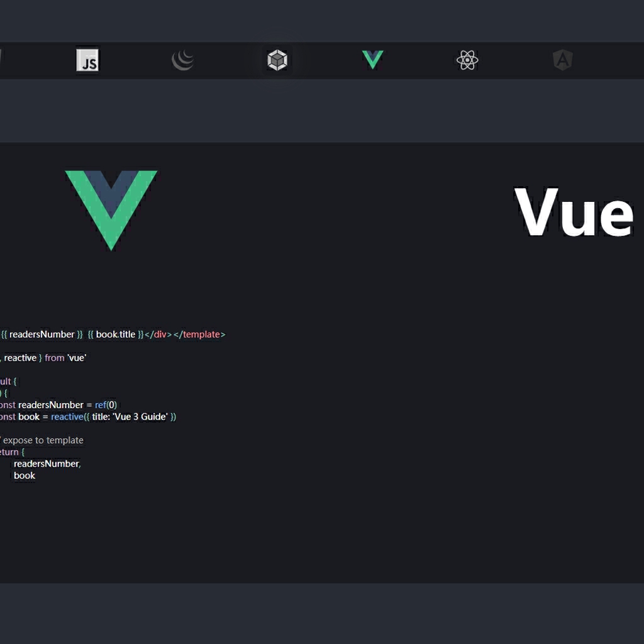Select the line "reactive({ title: 'Vue 3 Guide' })"
The height and width of the screenshot is (644, 644).
coord(113,417)
